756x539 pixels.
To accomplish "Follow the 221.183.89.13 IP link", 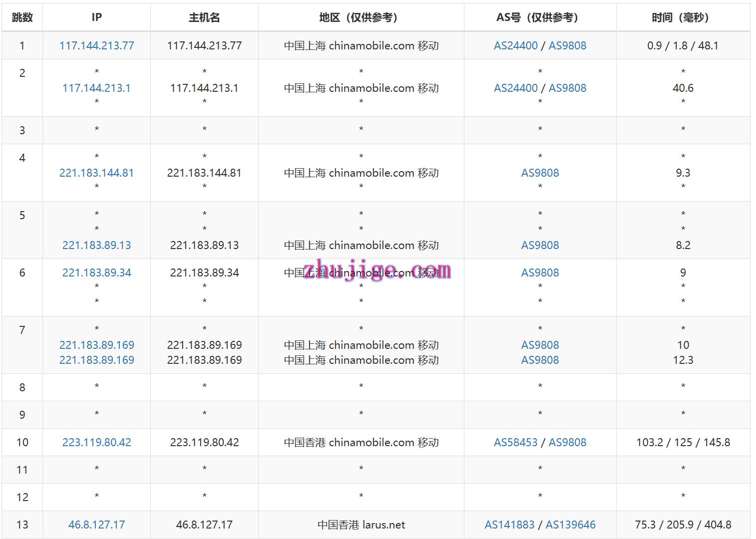I will 96,245.
